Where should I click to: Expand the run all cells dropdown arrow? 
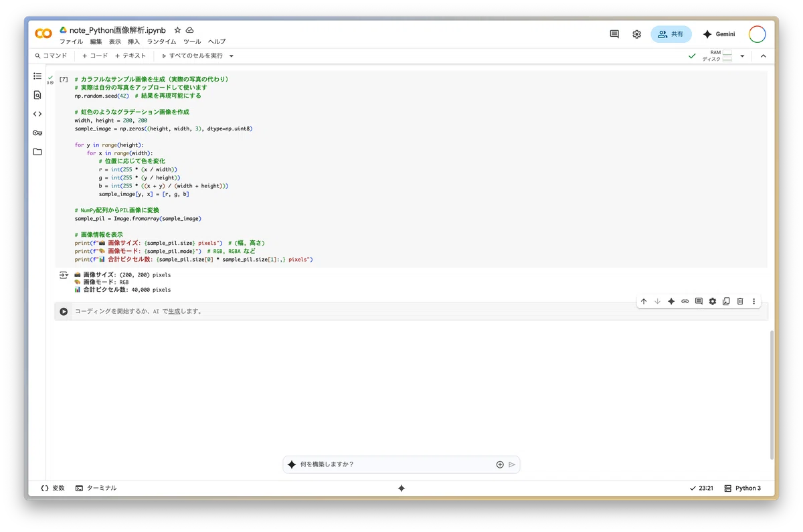[x=232, y=56]
